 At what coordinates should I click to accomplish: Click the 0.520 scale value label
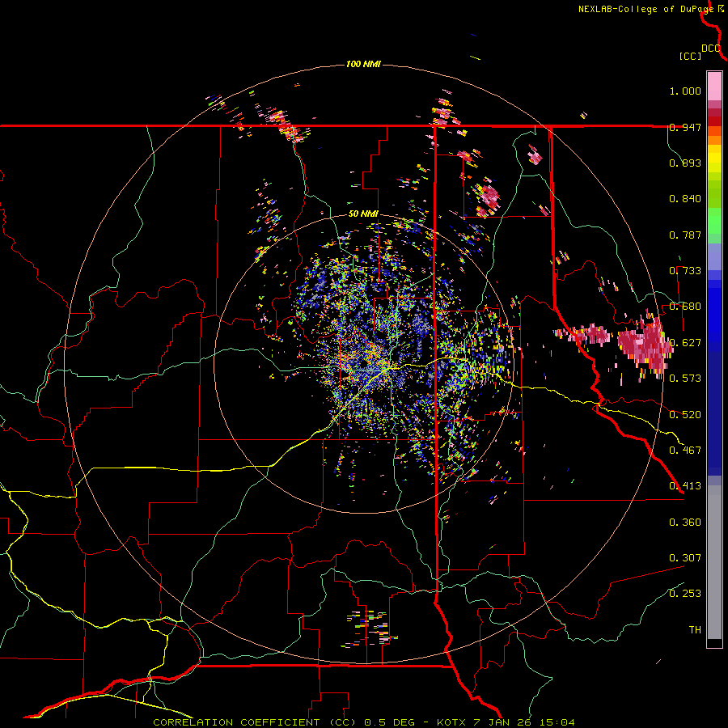(685, 415)
